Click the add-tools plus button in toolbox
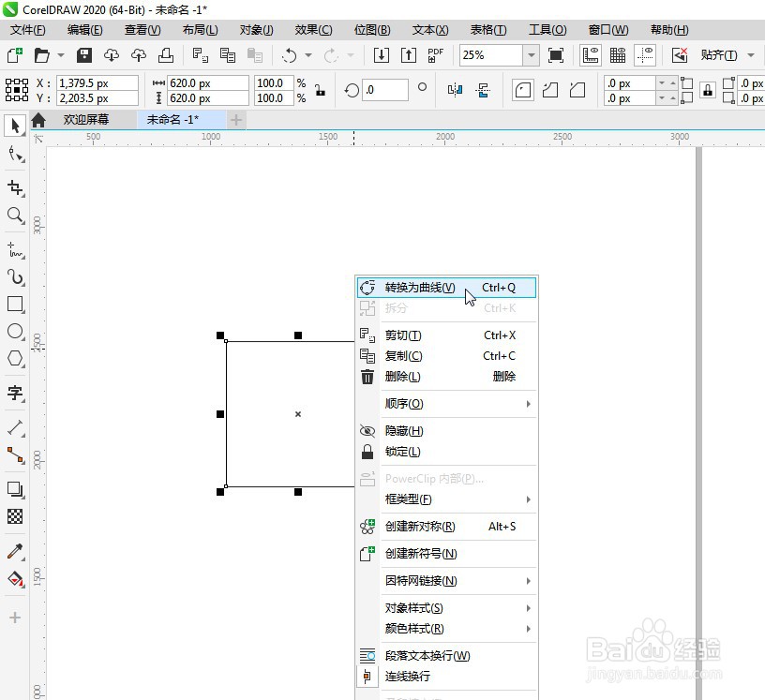The width and height of the screenshot is (765, 700). click(15, 618)
